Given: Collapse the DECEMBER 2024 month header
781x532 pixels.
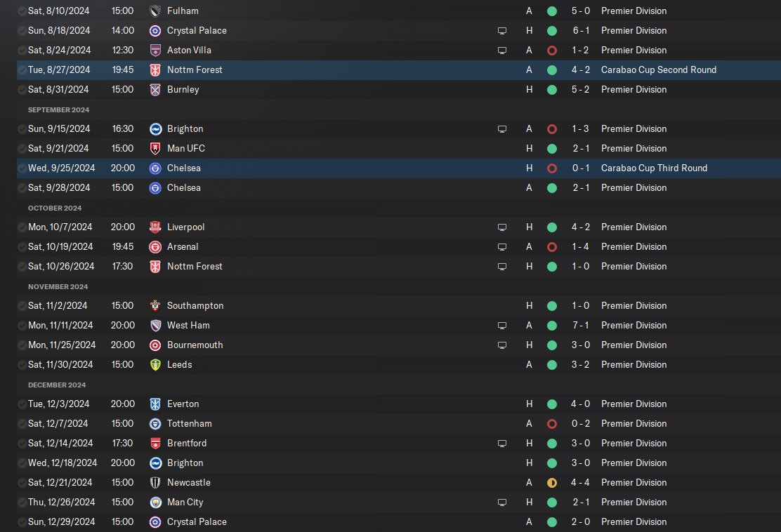Looking at the screenshot, I should point(57,385).
